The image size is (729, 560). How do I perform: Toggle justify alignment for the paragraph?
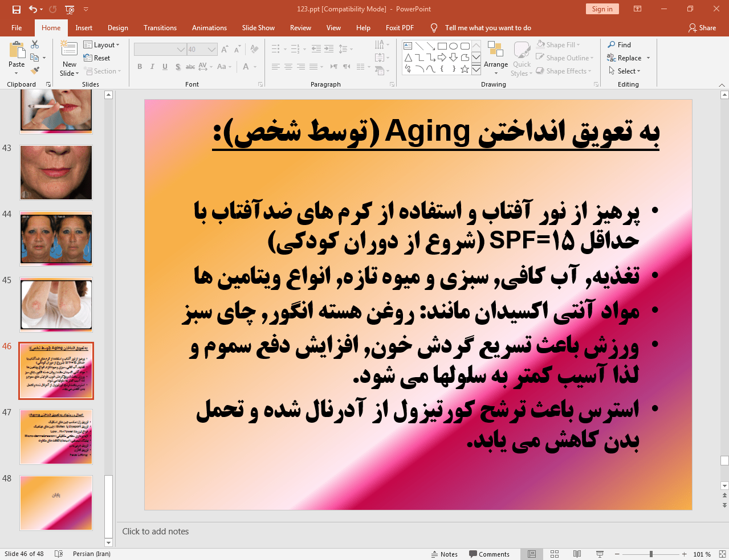tap(313, 67)
